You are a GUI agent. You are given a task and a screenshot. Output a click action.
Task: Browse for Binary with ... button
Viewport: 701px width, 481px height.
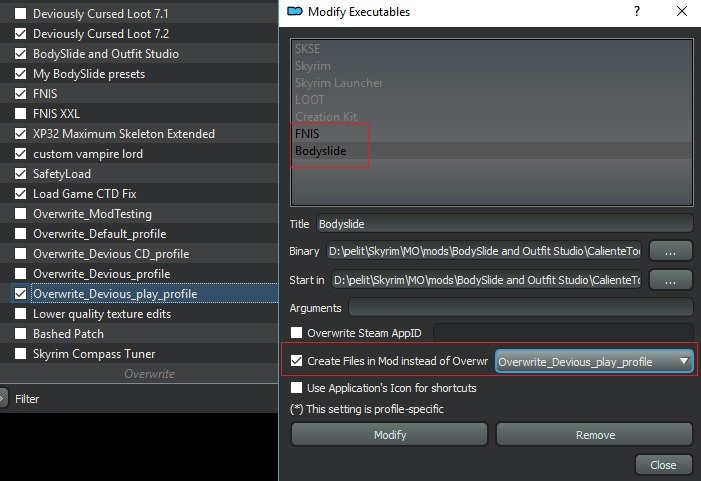click(670, 251)
